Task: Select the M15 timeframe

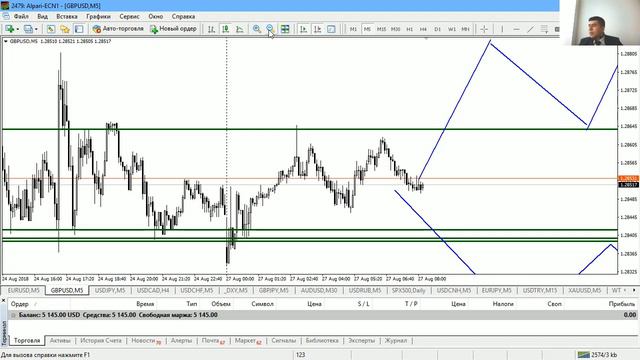Action: pyautogui.click(x=381, y=29)
